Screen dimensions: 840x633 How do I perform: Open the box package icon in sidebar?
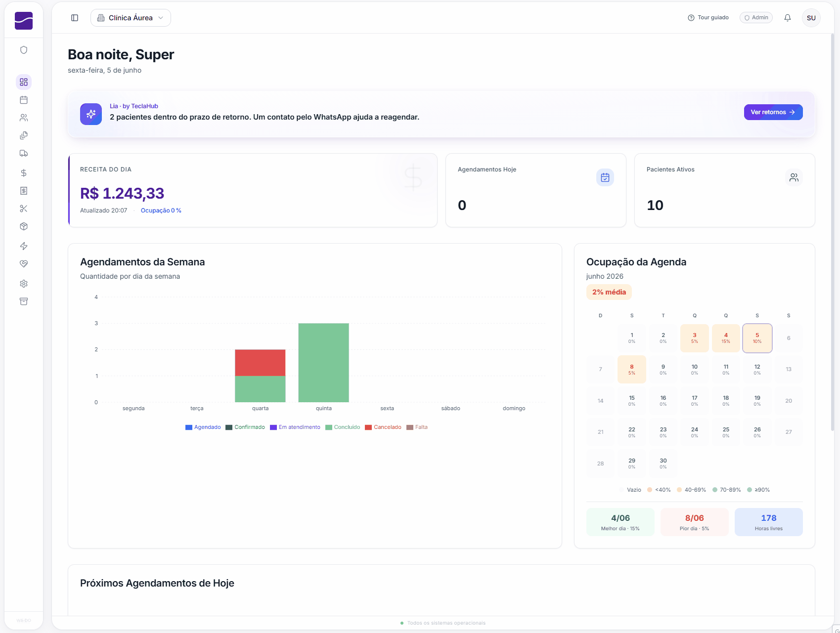pos(24,226)
